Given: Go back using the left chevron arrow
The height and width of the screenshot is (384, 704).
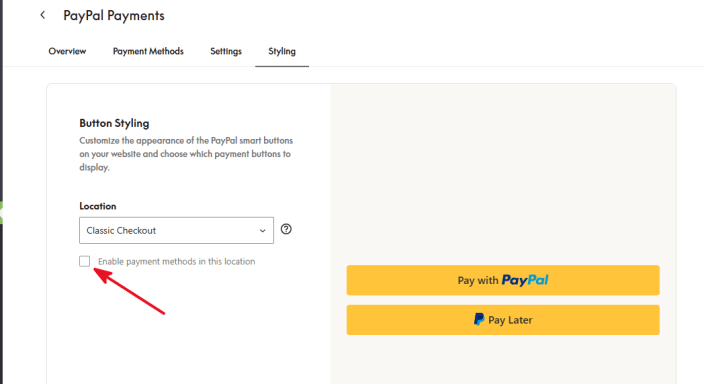Looking at the screenshot, I should pyautogui.click(x=43, y=15).
